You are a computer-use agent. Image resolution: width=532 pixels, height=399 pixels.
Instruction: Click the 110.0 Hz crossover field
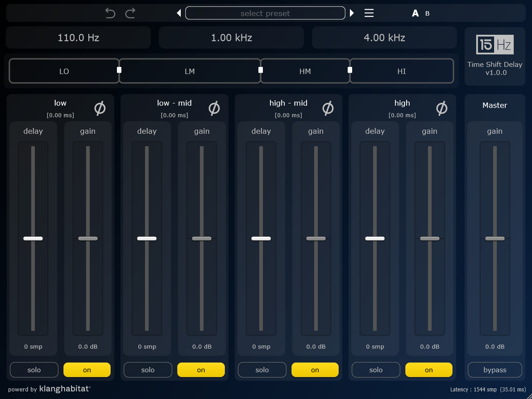(79, 37)
